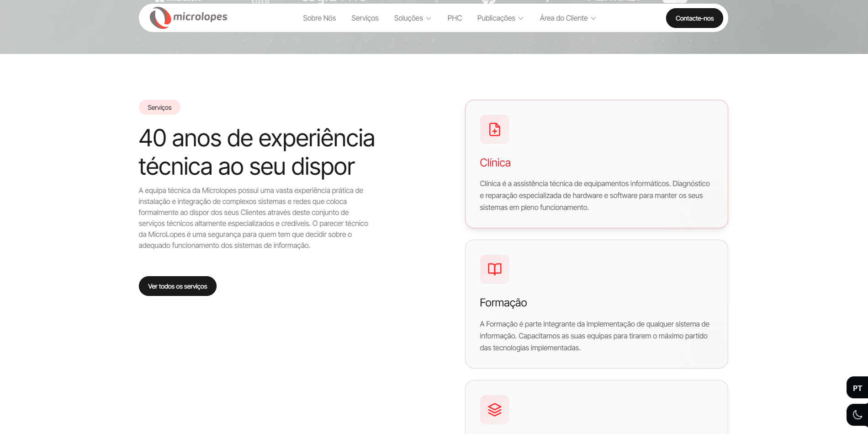Image resolution: width=868 pixels, height=434 pixels.
Task: Click the Contacte-nos button
Action: pyautogui.click(x=694, y=18)
